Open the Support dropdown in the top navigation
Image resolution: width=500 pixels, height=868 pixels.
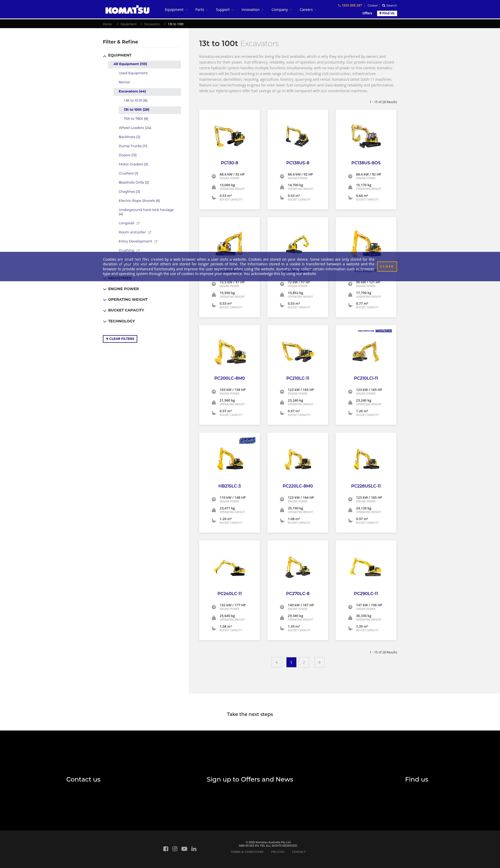224,10
